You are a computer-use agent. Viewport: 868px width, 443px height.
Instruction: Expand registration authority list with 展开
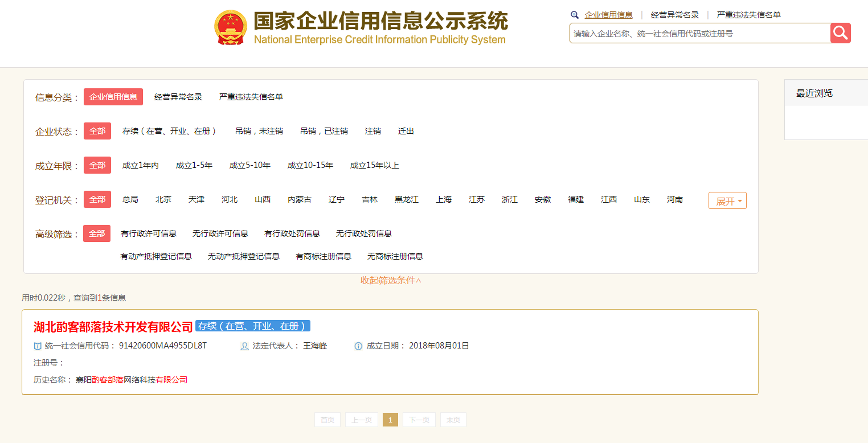pos(727,201)
